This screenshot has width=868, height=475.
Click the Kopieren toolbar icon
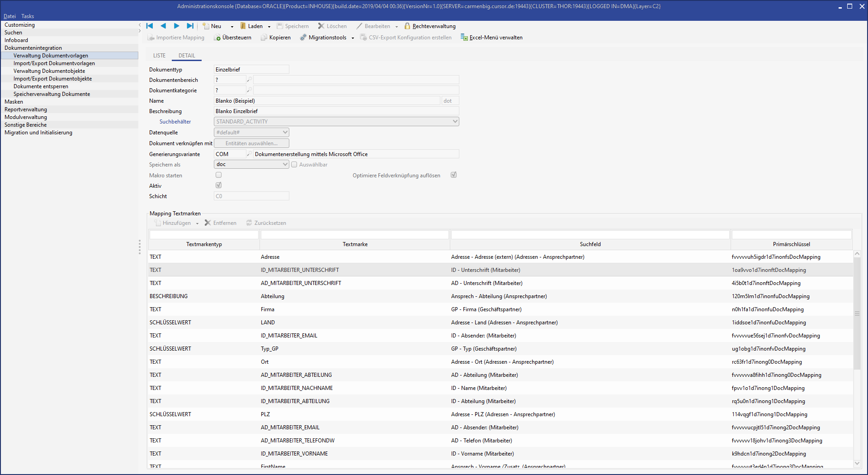coord(264,38)
